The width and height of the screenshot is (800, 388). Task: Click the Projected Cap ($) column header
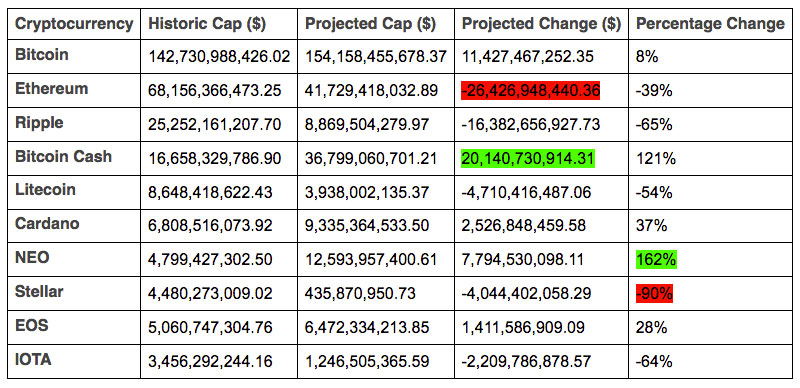pos(370,23)
